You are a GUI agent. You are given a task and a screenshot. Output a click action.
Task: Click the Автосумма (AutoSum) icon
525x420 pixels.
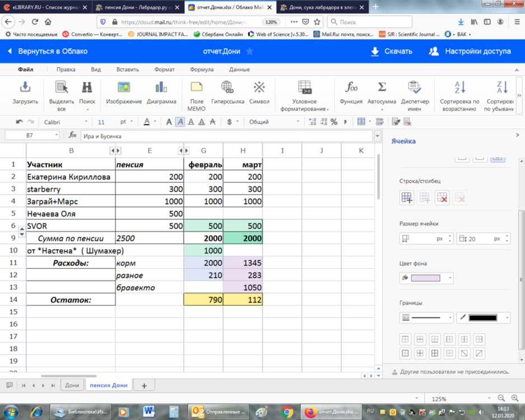click(x=382, y=88)
